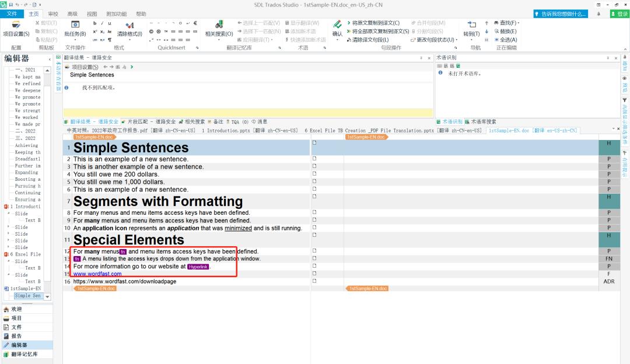Expand the Find (查找) dropdown arrow

(x=519, y=23)
